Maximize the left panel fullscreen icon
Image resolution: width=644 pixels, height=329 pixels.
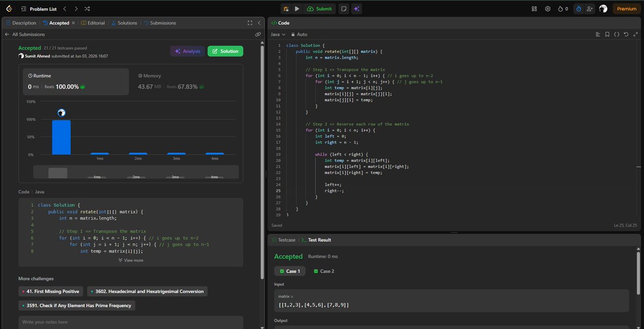pyautogui.click(x=250, y=23)
